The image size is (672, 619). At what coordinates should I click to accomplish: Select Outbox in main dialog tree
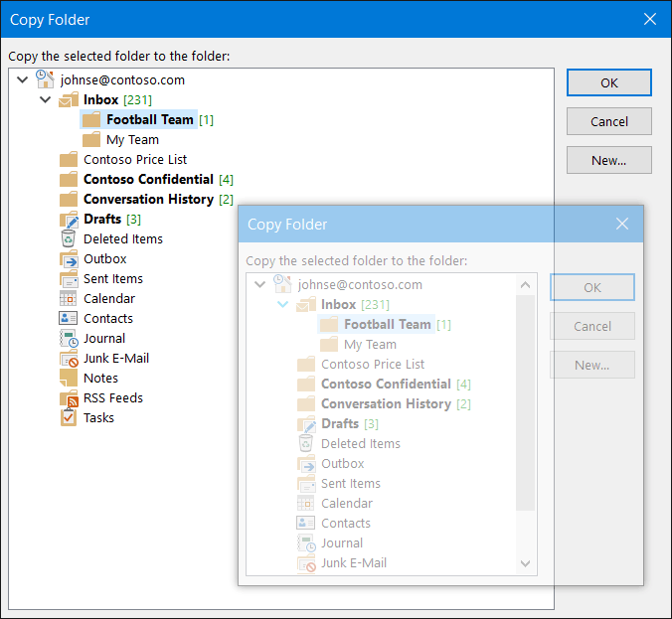(105, 259)
